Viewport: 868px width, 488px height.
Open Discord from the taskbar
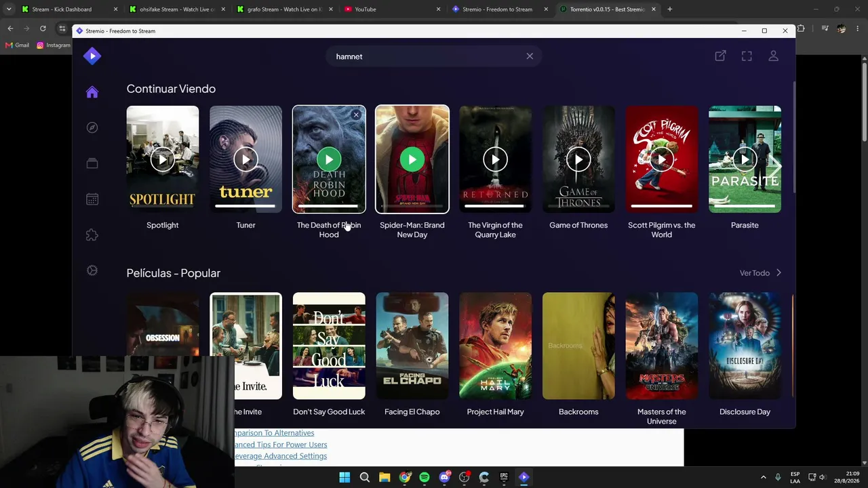[444, 477]
